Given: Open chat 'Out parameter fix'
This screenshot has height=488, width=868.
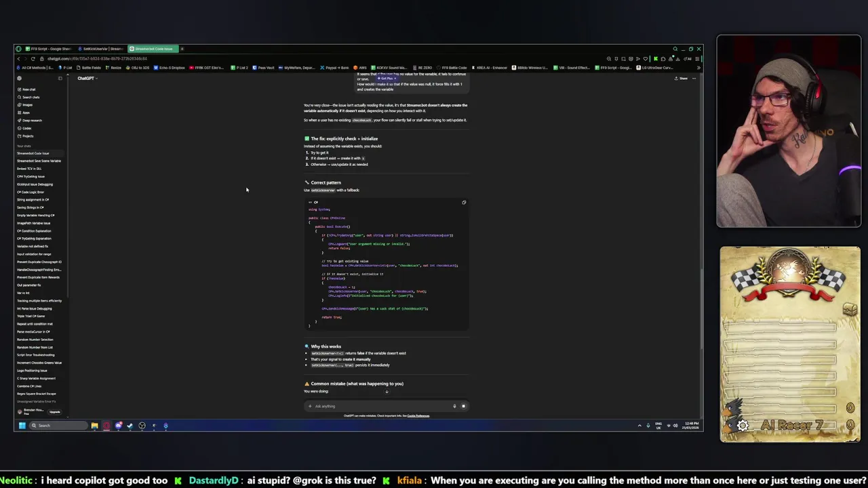Looking at the screenshot, I should 29,285.
